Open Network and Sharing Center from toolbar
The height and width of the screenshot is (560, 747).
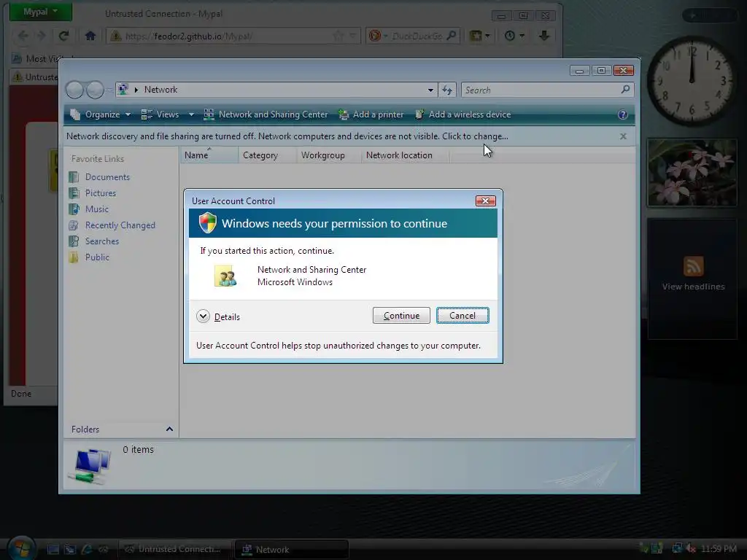266,114
